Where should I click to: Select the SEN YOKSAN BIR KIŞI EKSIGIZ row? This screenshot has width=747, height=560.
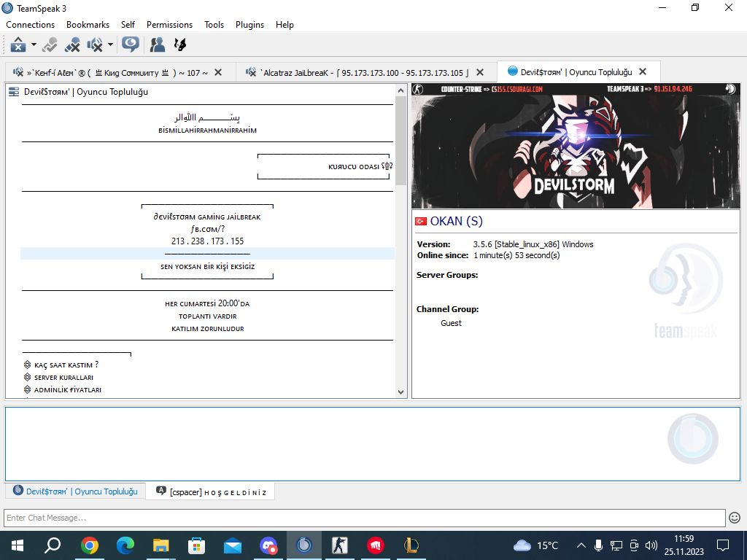click(207, 267)
